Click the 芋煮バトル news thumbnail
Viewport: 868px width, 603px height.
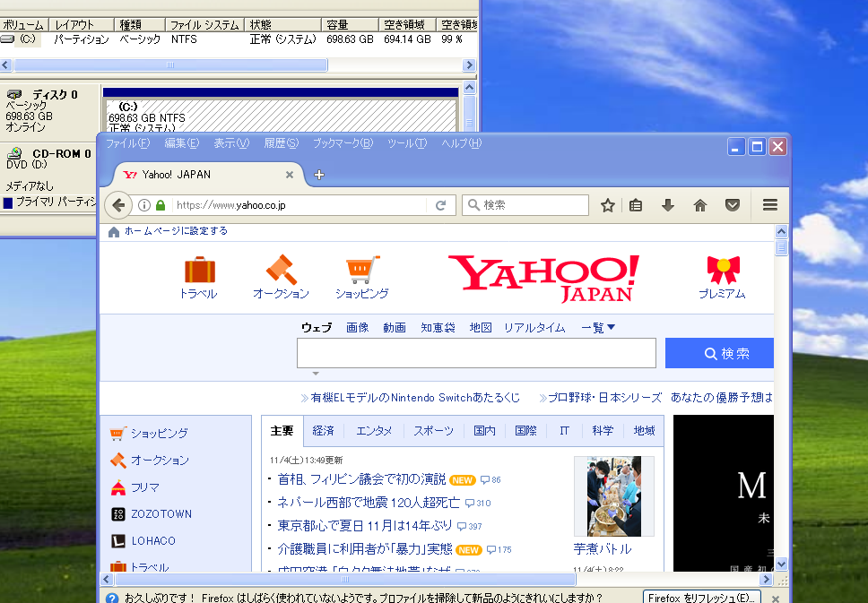pos(614,496)
